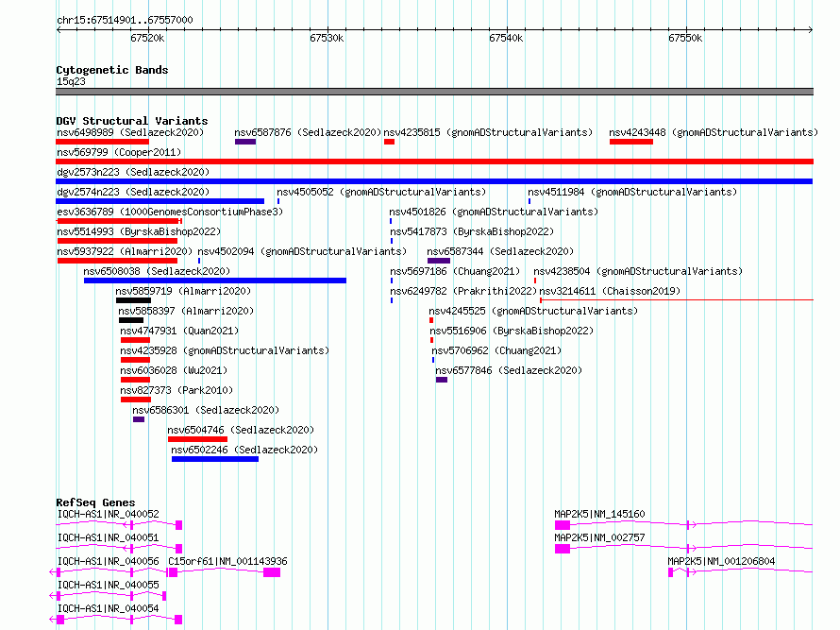The height and width of the screenshot is (630, 840).
Task: Select the nsv6587876 (Sedlazeck2020) variant label
Action: 308,132
